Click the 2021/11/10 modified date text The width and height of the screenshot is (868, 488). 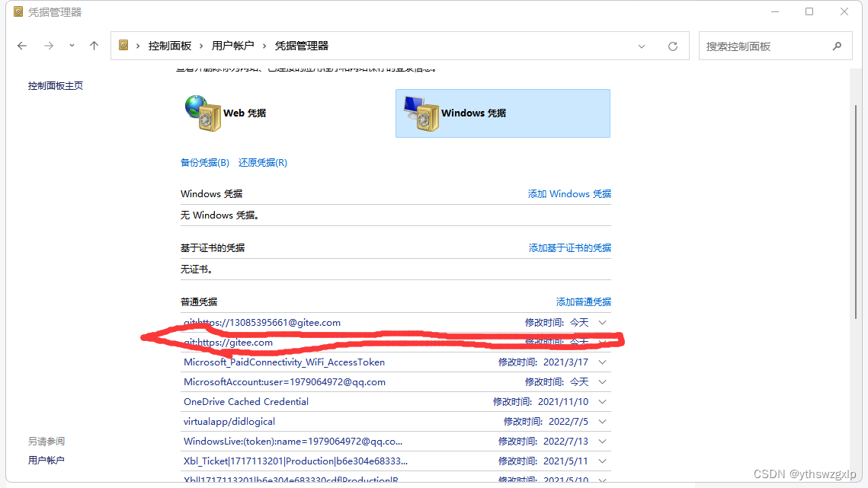tap(563, 402)
